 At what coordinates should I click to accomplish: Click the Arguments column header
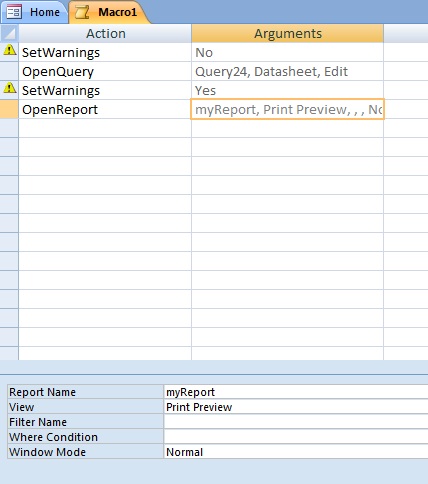[288, 33]
